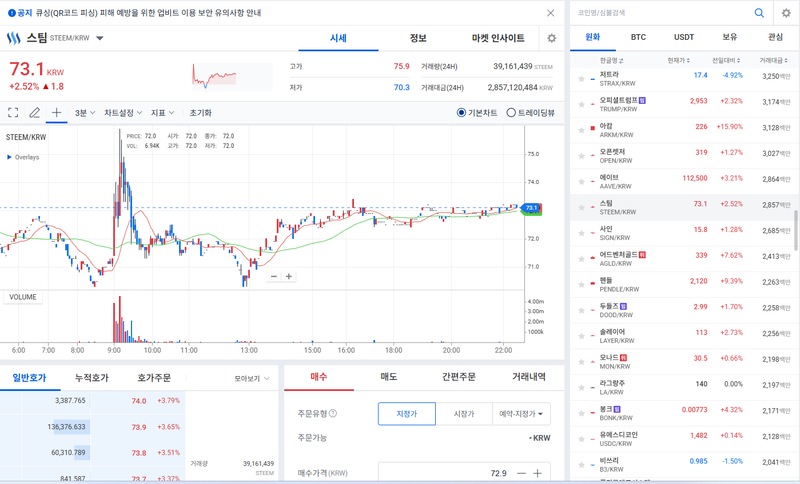Screen dimensions: 800x484
Task: Favorite star for 오피셜트럼프 row
Action: pyautogui.click(x=581, y=105)
